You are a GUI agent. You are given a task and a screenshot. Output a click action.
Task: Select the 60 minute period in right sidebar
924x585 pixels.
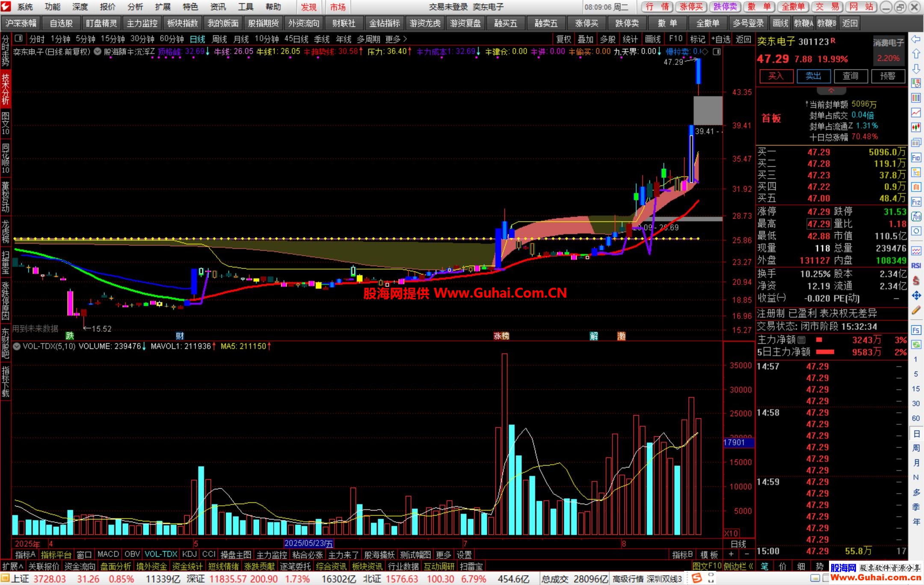coord(916,418)
